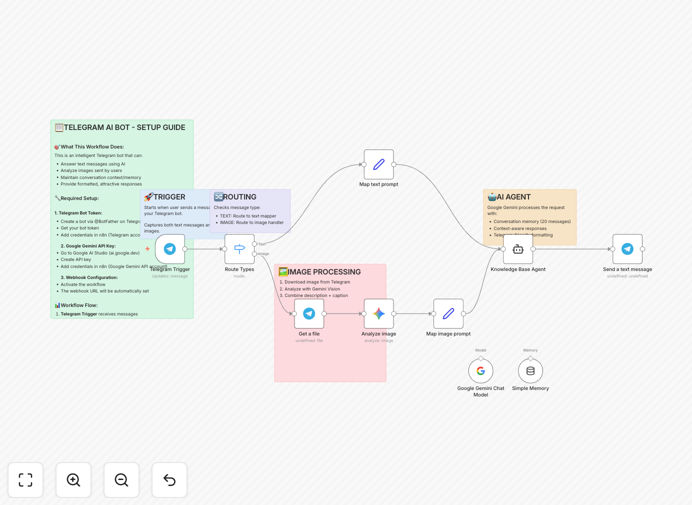
Task: Zoom out of the canvas
Action: (x=121, y=480)
